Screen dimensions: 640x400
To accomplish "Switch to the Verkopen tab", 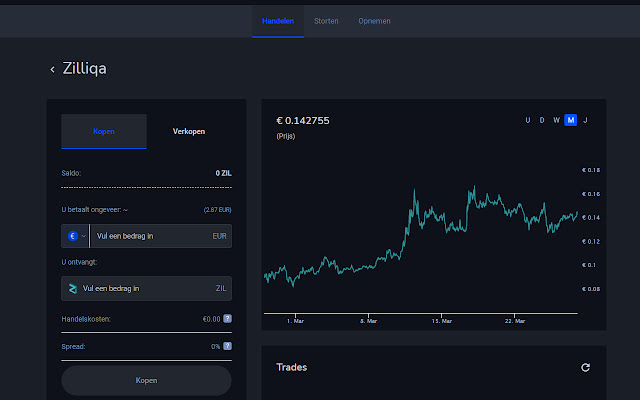I will pyautogui.click(x=189, y=131).
